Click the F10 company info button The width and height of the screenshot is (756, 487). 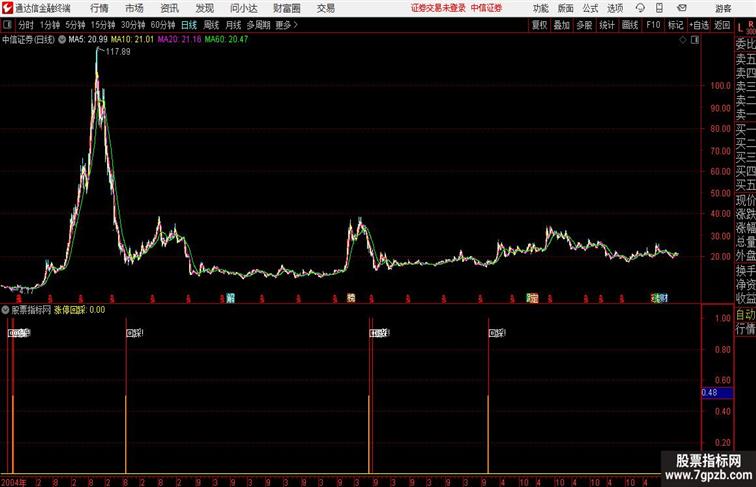[653, 25]
